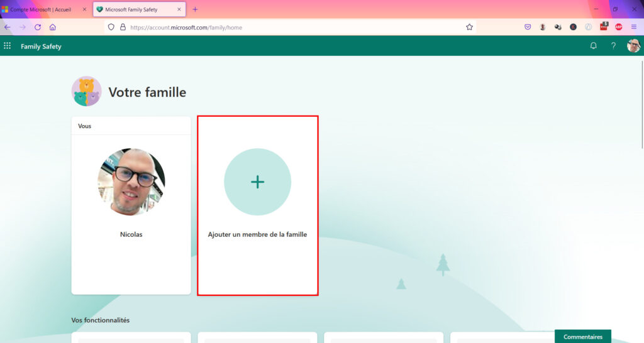Open the dark circular K extension icon
Screen dimensions: 644x343
click(573, 27)
